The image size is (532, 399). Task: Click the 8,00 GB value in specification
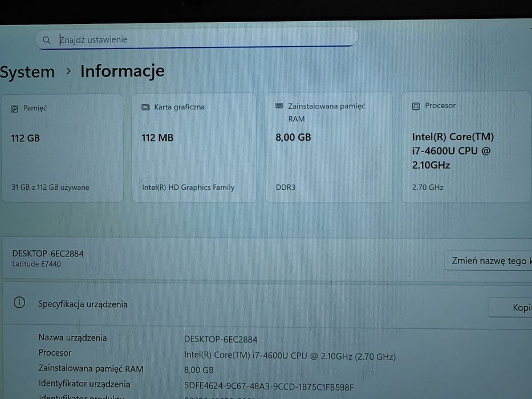click(199, 370)
